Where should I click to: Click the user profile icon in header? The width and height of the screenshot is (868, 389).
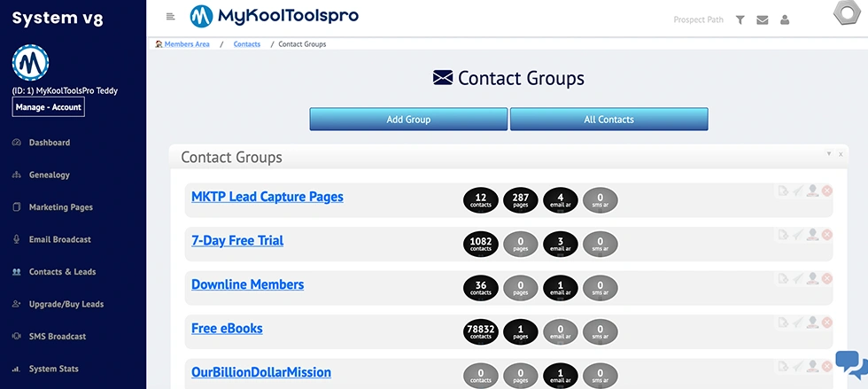pyautogui.click(x=785, y=19)
